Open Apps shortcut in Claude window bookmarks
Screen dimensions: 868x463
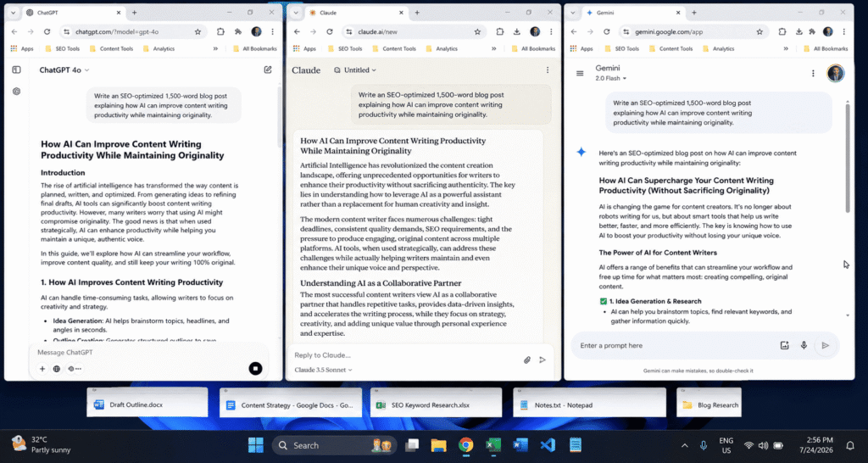[304, 48]
